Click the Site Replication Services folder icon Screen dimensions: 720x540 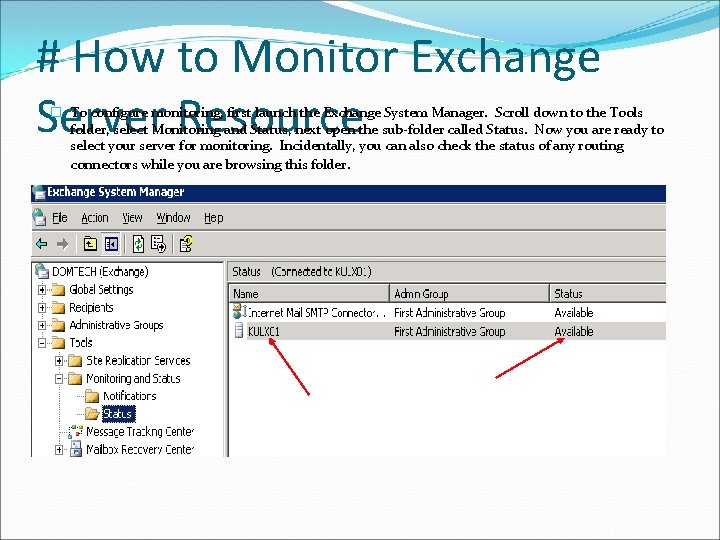click(x=75, y=361)
